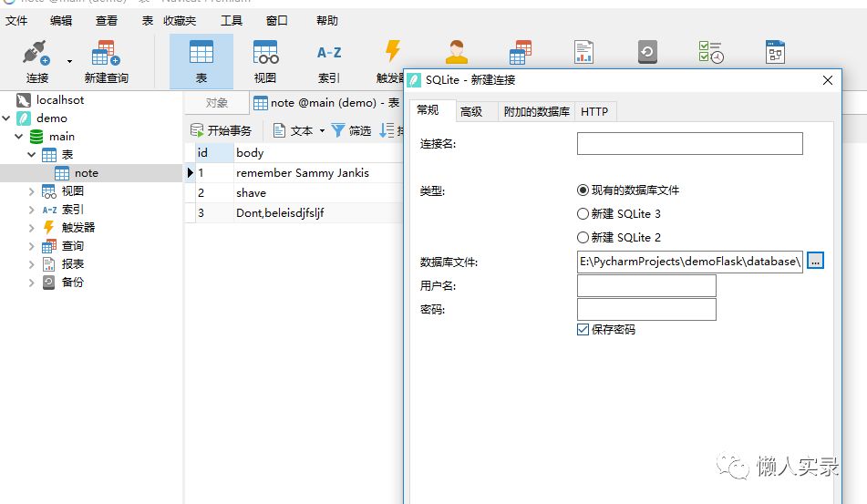The width and height of the screenshot is (867, 504).
Task: Click the backup toolbar icon
Action: [x=647, y=52]
